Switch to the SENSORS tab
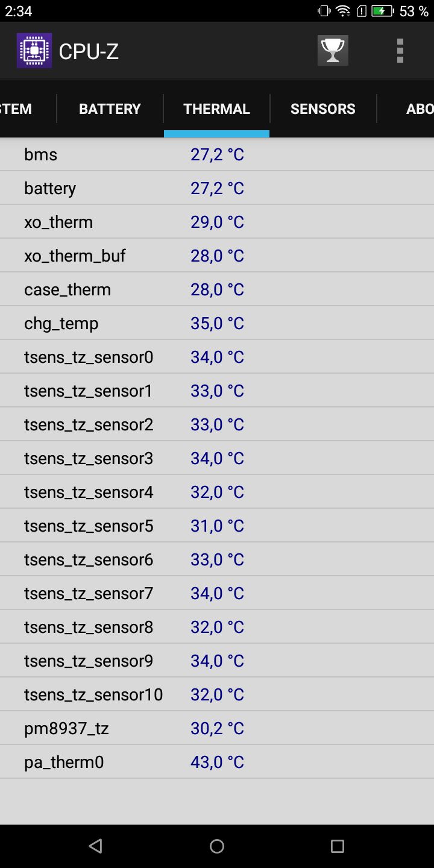 (323, 109)
